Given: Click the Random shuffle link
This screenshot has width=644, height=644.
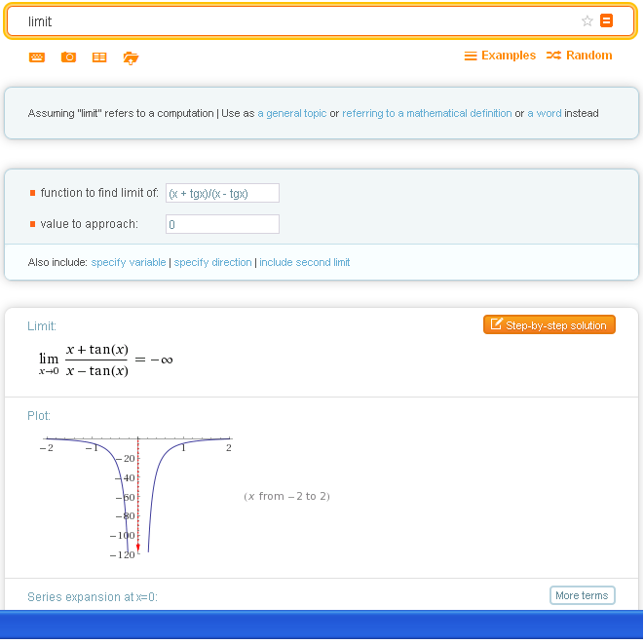Looking at the screenshot, I should point(580,56).
